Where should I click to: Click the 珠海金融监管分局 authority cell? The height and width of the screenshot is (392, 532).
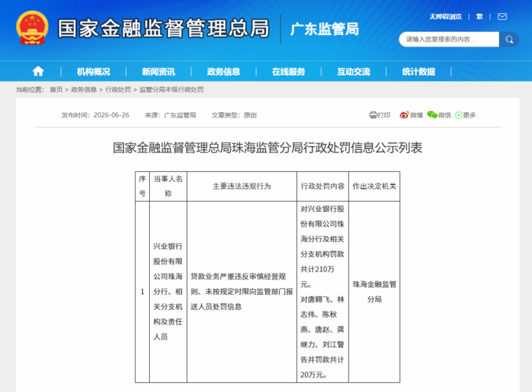point(374,292)
